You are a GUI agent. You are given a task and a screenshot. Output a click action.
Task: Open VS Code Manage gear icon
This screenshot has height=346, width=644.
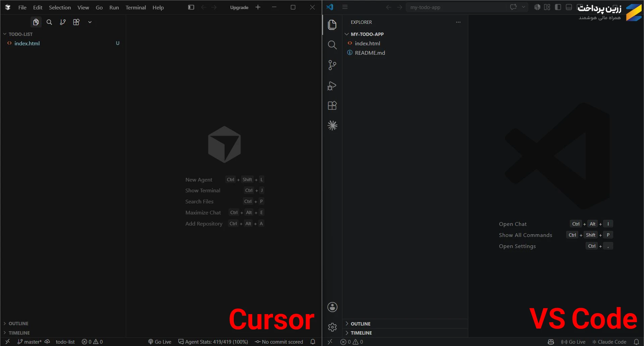(332, 327)
